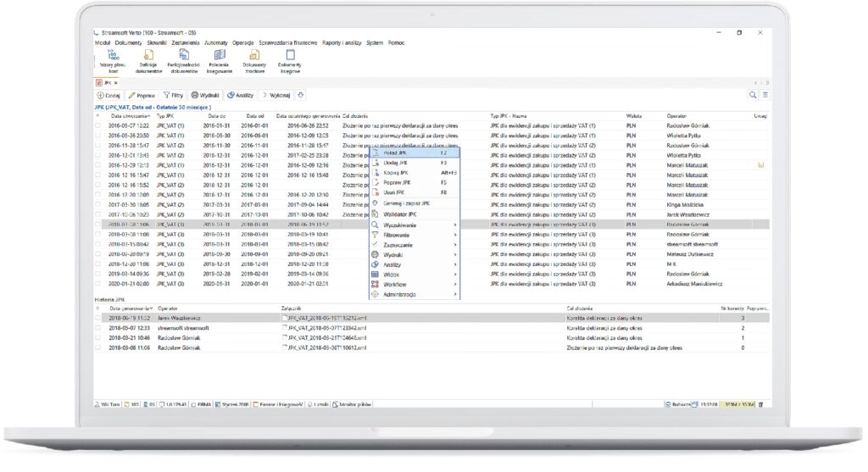Open Polecenia księgowania icon
This screenshot has width=868, height=472.
click(x=220, y=55)
